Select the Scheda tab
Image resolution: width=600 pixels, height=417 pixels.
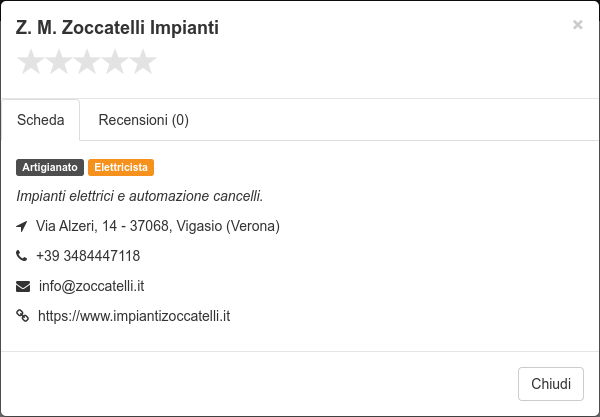[x=41, y=120]
